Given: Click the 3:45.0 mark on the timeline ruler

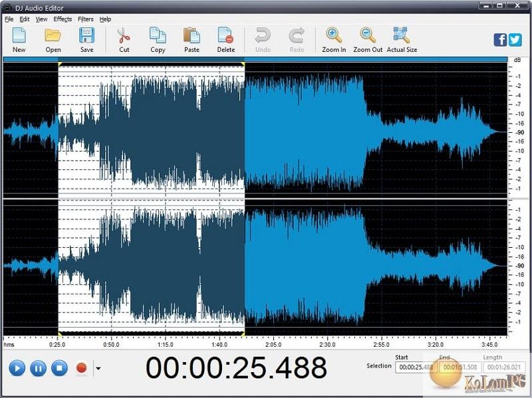Looking at the screenshot, I should 489,345.
